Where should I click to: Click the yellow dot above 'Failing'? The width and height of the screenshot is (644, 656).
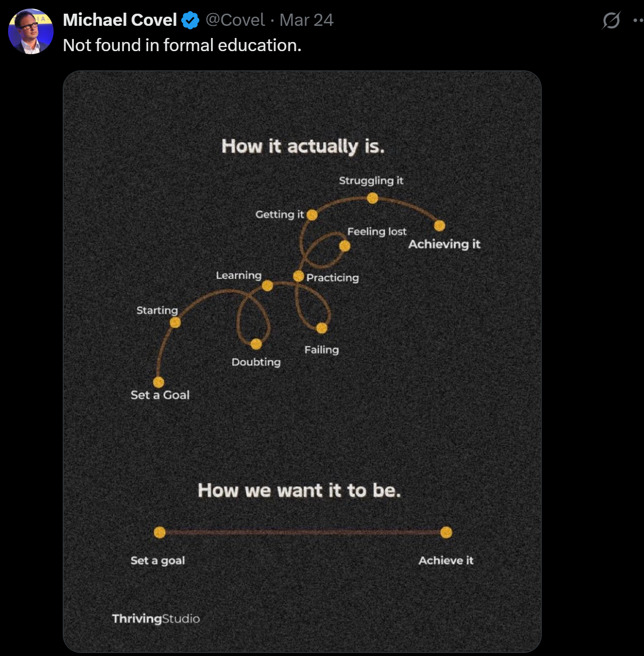(x=322, y=329)
